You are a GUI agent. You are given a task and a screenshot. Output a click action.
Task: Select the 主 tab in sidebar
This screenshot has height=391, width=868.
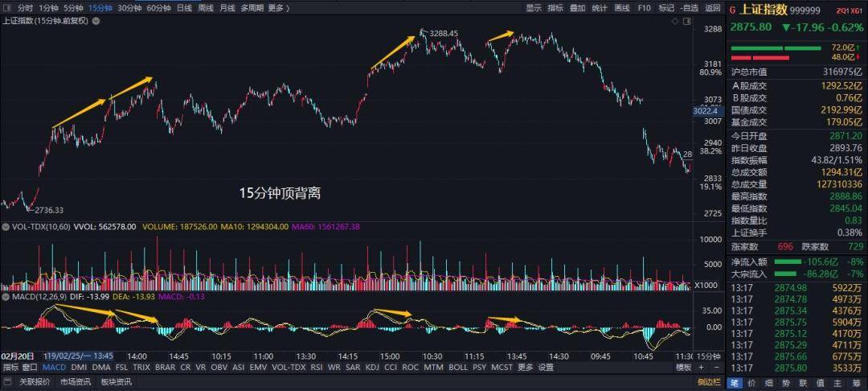click(x=837, y=383)
